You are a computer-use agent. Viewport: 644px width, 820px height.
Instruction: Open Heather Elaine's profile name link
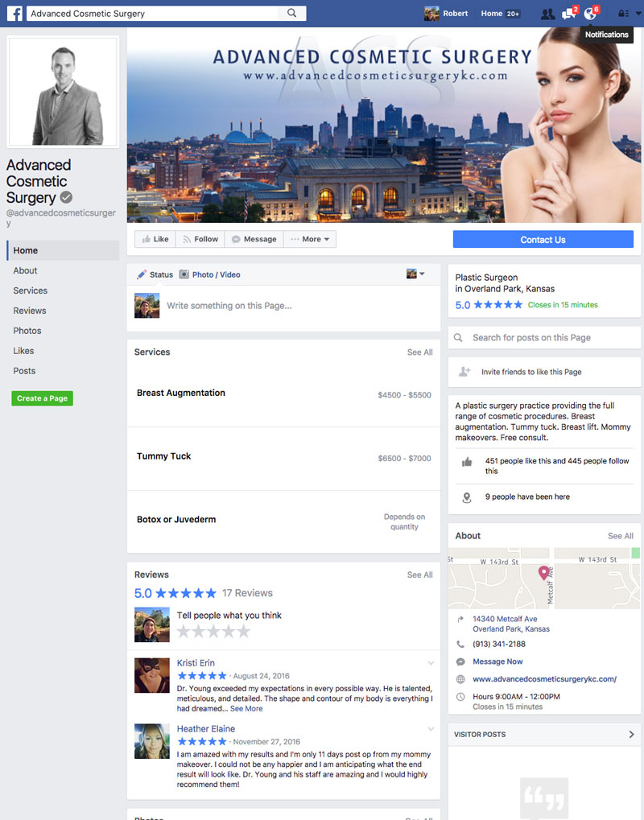click(x=205, y=729)
